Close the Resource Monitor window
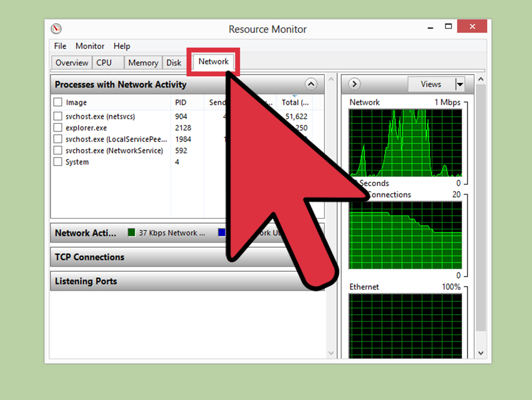Image resolution: width=532 pixels, height=400 pixels. (x=472, y=26)
